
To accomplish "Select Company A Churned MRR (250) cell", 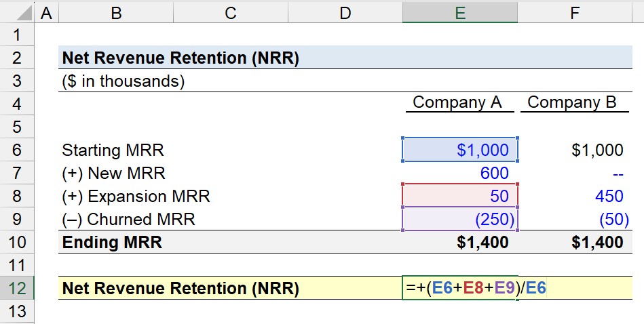I will (x=460, y=219).
